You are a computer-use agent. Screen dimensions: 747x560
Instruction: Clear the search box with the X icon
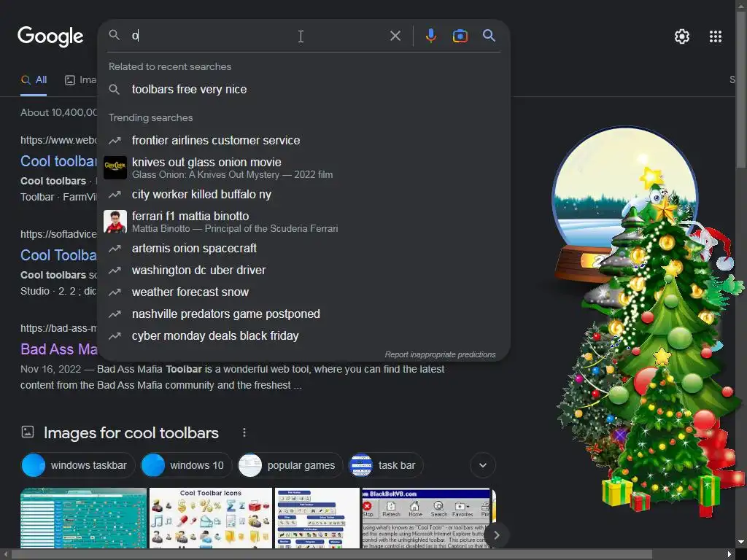coord(395,36)
